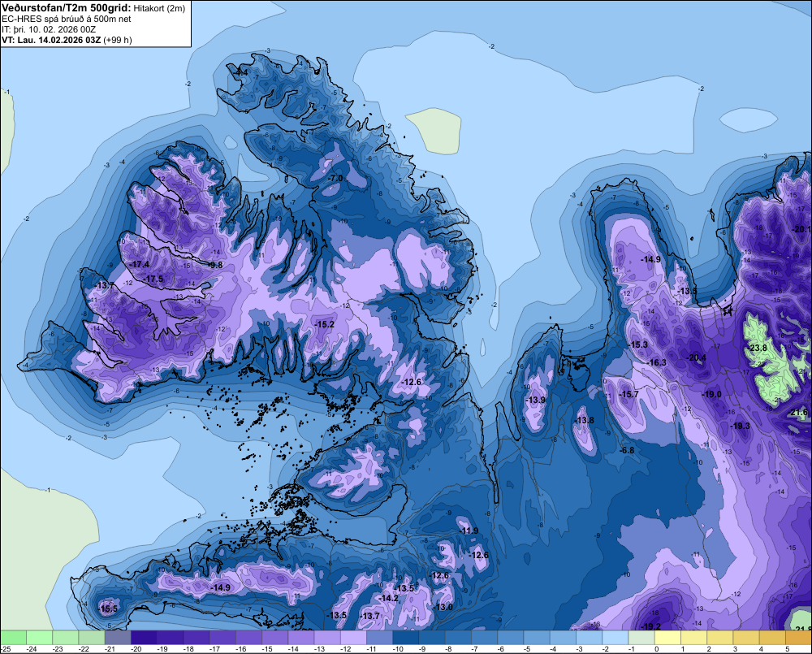Click the pale yellow legend swatch above 0
The height and width of the screenshot is (654, 812).
(667, 638)
